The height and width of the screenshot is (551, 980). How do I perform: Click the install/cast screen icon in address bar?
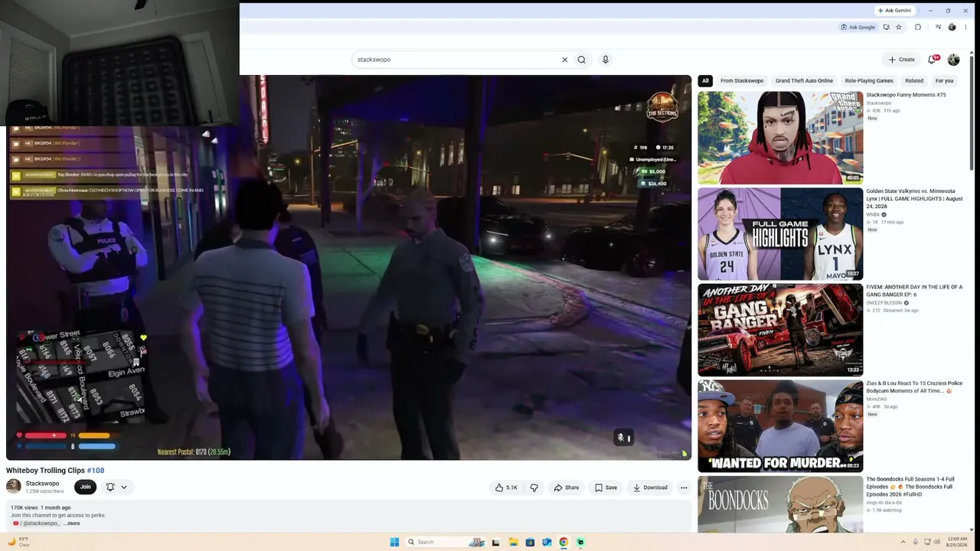(x=887, y=27)
